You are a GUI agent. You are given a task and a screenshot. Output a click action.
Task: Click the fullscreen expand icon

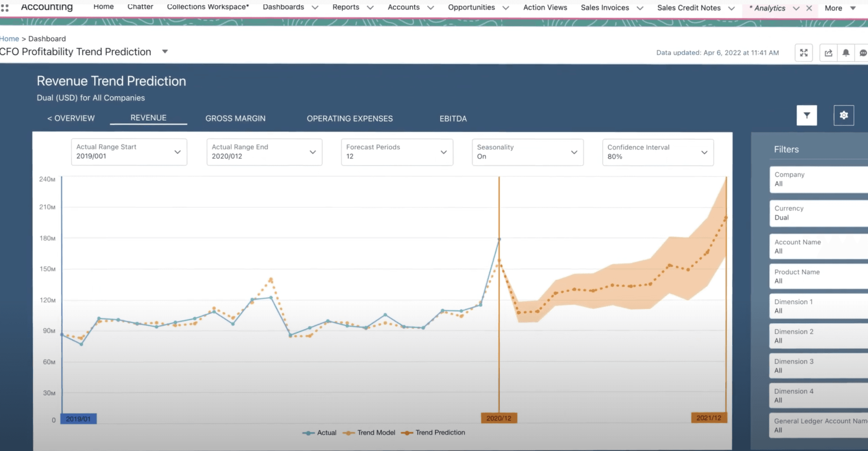804,53
